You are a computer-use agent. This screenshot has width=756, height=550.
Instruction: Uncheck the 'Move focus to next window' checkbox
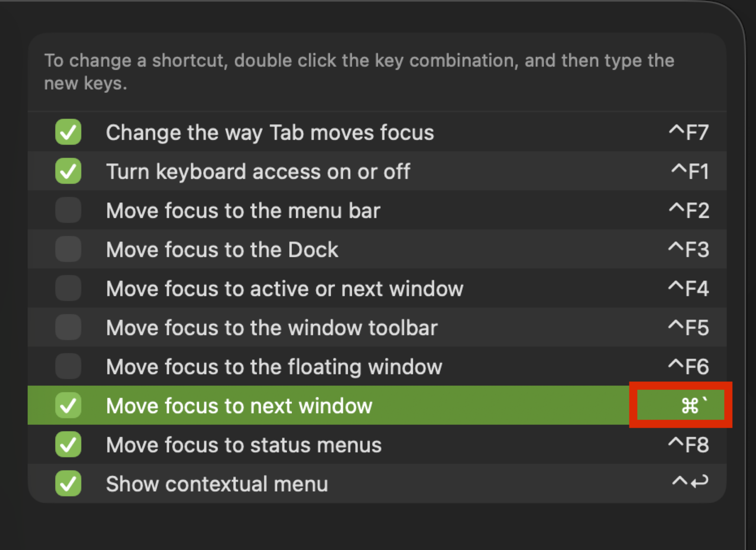pos(68,405)
